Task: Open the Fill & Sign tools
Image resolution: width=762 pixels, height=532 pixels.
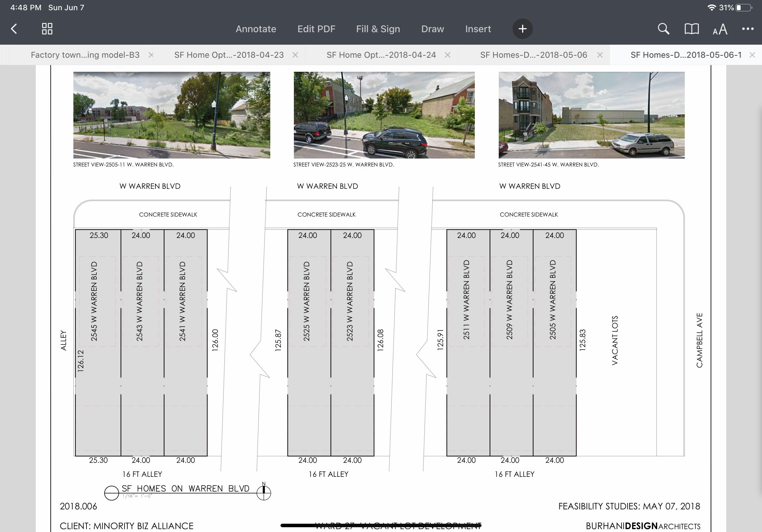Action: click(x=378, y=29)
